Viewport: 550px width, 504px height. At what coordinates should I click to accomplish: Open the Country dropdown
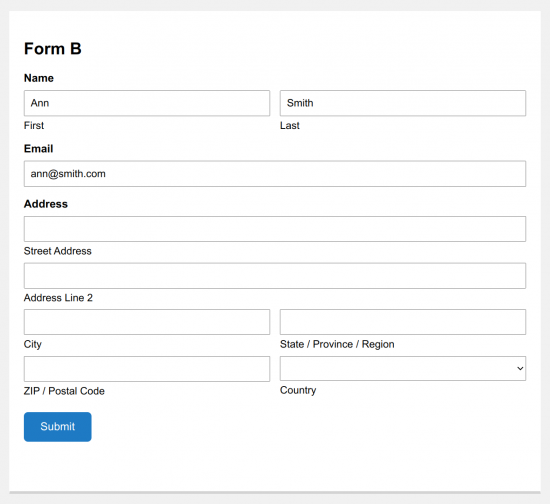point(403,368)
